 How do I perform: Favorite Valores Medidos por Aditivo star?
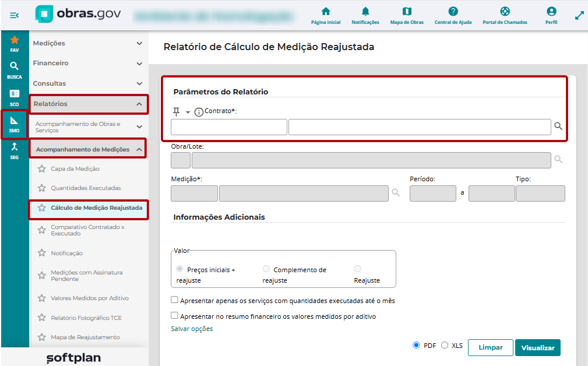(41, 298)
